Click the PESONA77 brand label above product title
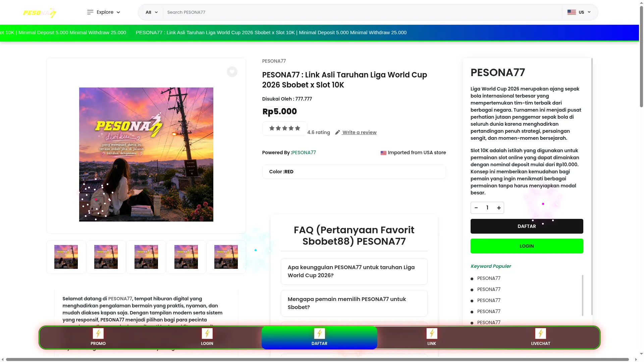Image resolution: width=644 pixels, height=362 pixels. pyautogui.click(x=274, y=61)
